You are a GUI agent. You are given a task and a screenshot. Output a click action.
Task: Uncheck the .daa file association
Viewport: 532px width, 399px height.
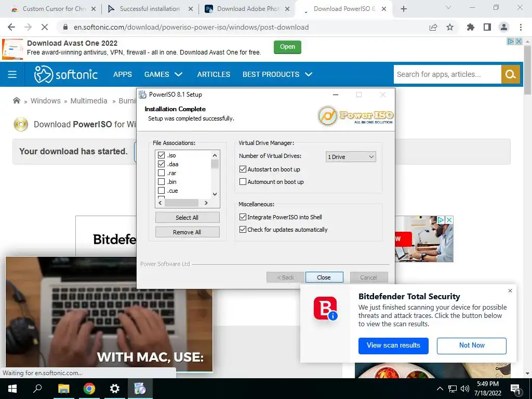pyautogui.click(x=161, y=164)
